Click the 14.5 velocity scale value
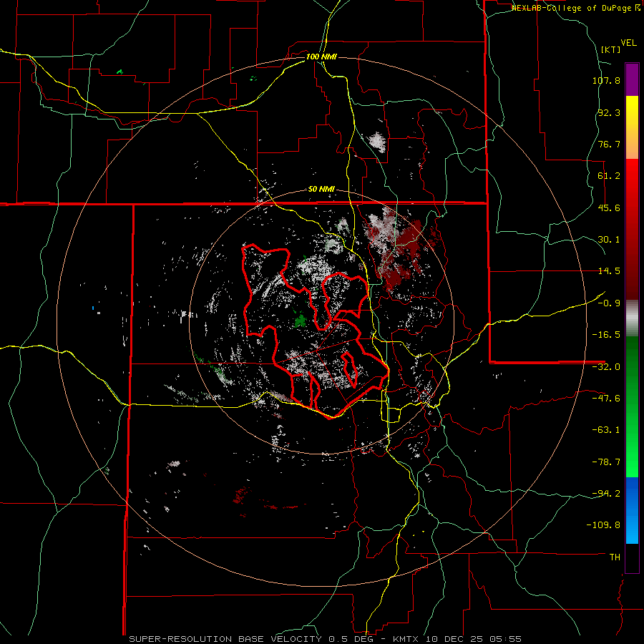 click(x=609, y=271)
